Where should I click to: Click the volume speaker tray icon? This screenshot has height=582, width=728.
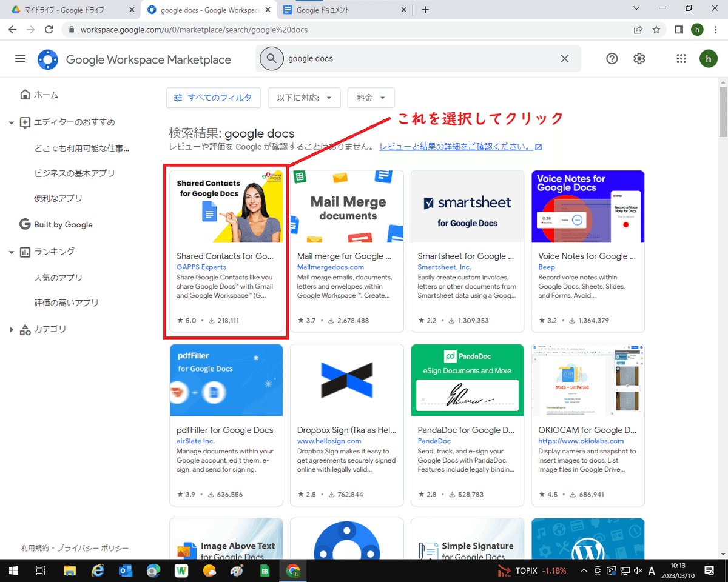point(638,570)
